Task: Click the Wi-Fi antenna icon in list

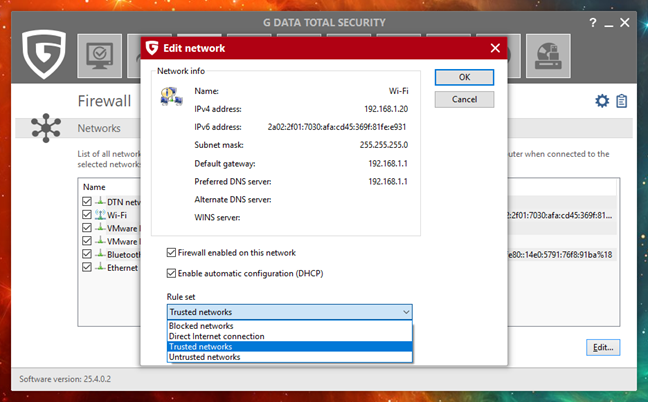Action: (100, 214)
